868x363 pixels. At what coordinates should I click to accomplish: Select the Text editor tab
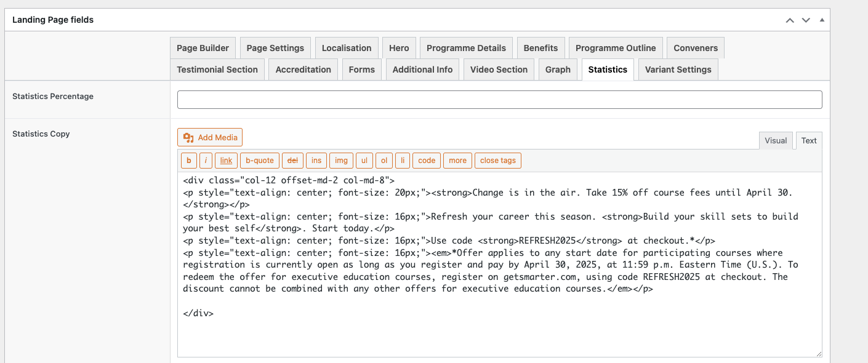click(x=808, y=140)
